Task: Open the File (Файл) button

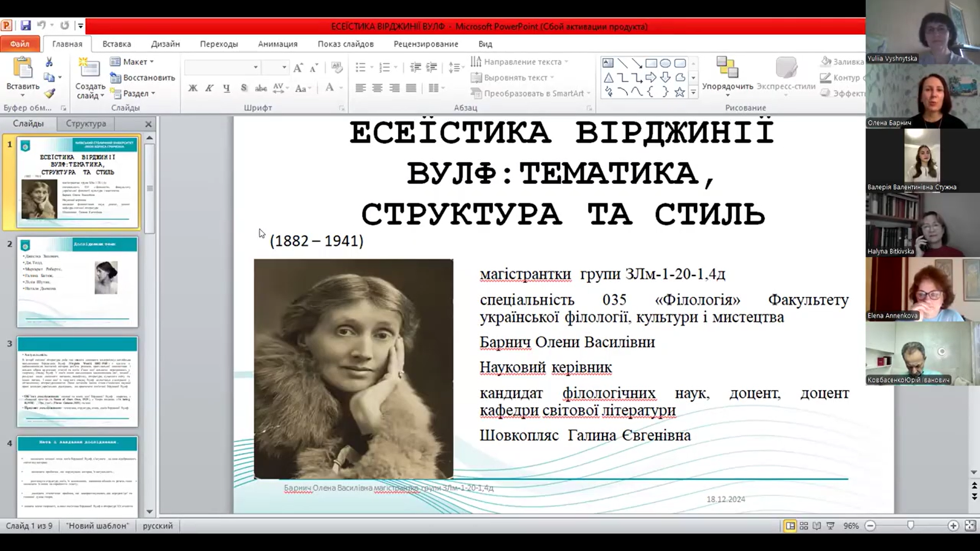Action: click(20, 44)
